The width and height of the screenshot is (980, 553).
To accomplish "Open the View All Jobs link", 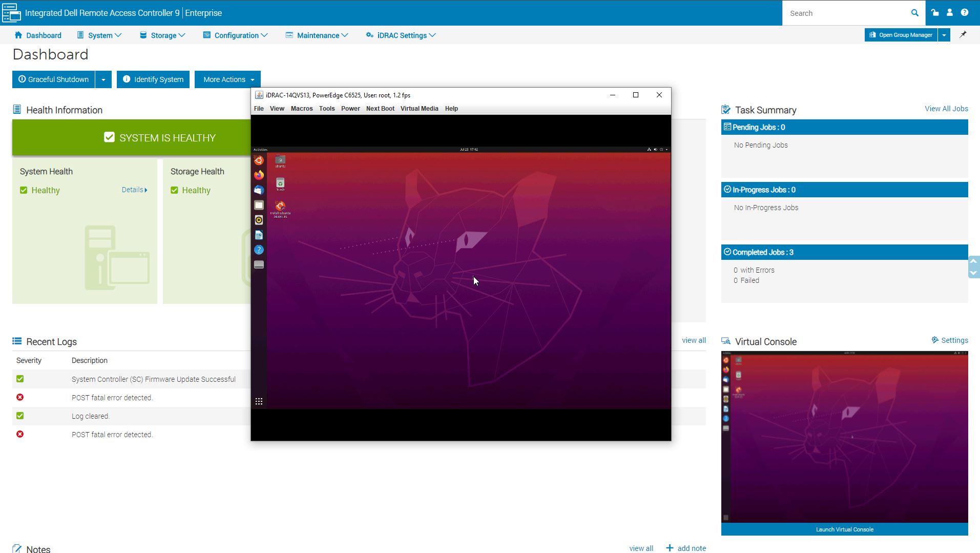I will point(946,109).
